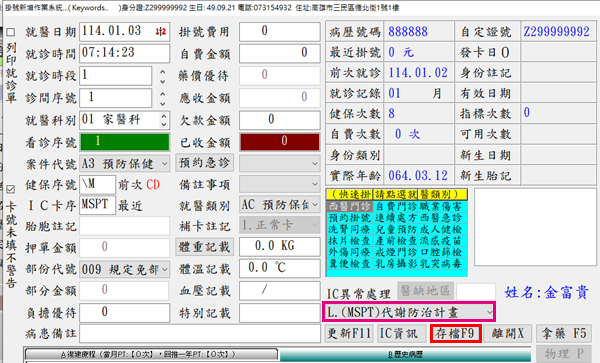The width and height of the screenshot is (600, 363).
Task: Focus the 特別記載 input field
Action: (280, 313)
